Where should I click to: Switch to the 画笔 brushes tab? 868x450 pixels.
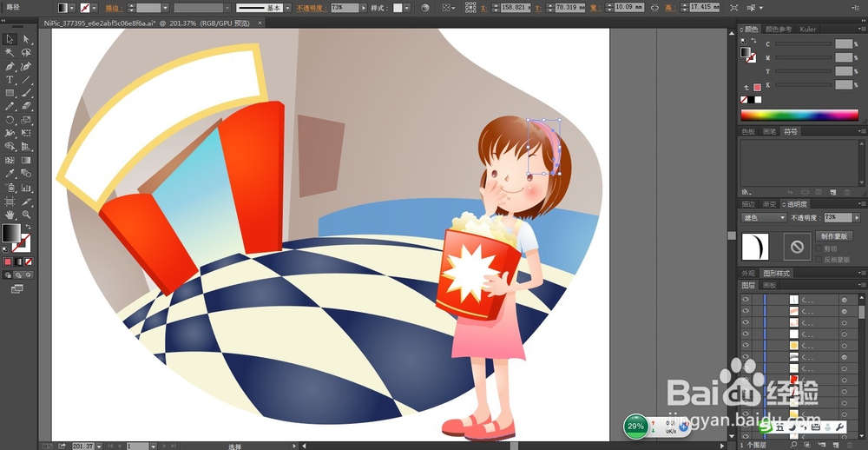769,132
